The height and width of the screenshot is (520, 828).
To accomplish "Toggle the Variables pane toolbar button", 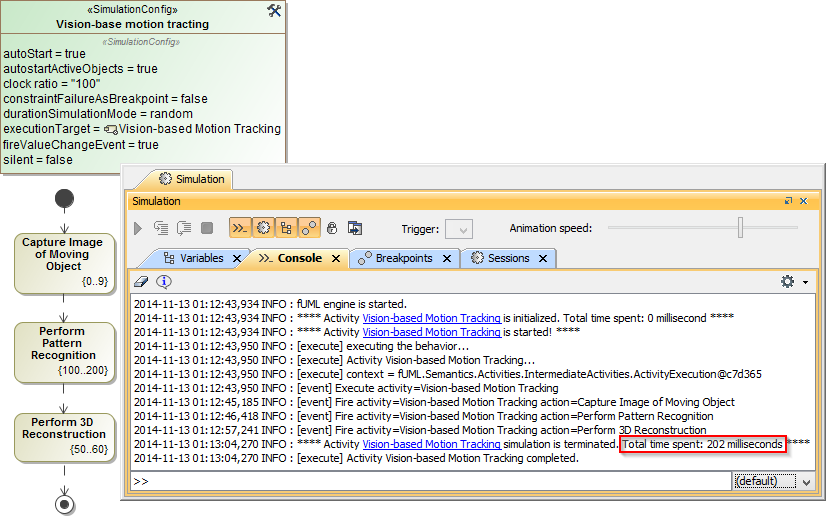I will click(286, 229).
